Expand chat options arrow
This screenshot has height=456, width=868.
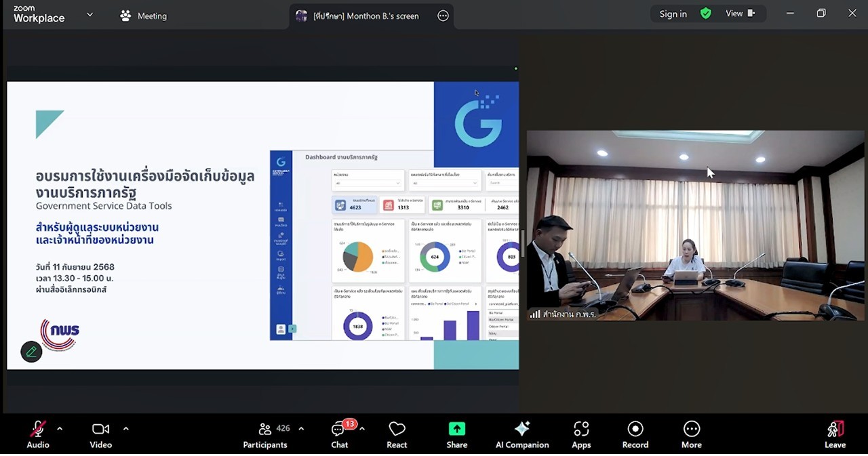tap(362, 428)
